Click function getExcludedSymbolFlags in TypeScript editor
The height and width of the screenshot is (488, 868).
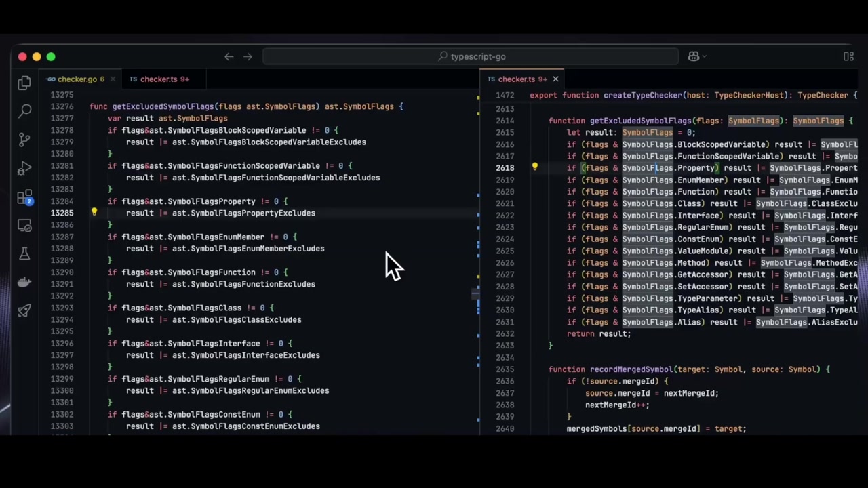(701, 121)
